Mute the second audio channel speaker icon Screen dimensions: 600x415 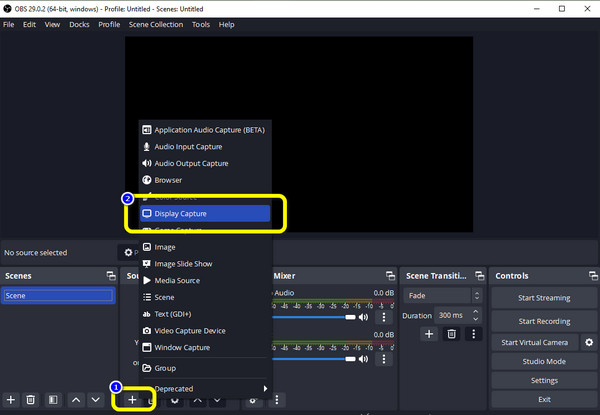tap(364, 359)
